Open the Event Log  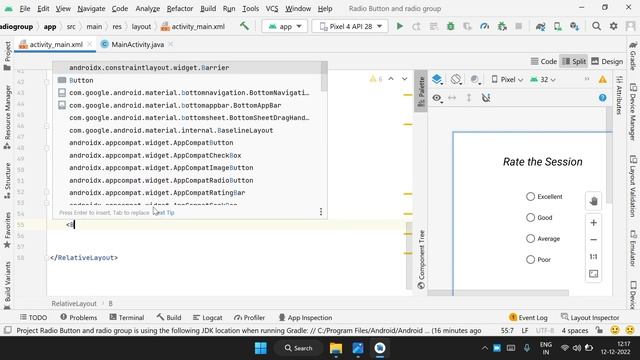tap(528, 318)
